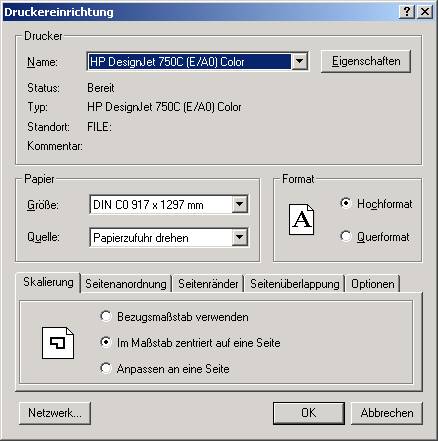Open the paper Größe dropdown
This screenshot has width=438, height=441.
240,204
